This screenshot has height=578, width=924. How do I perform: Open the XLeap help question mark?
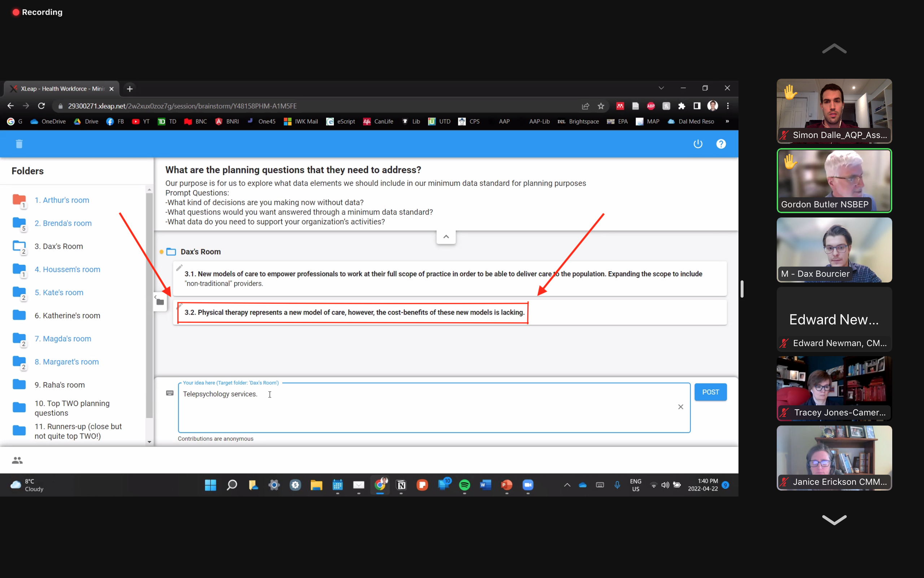tap(721, 144)
